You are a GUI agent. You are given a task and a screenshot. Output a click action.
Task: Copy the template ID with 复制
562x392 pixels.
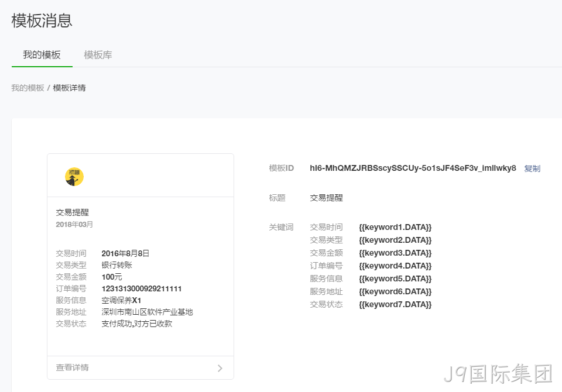[532, 169]
